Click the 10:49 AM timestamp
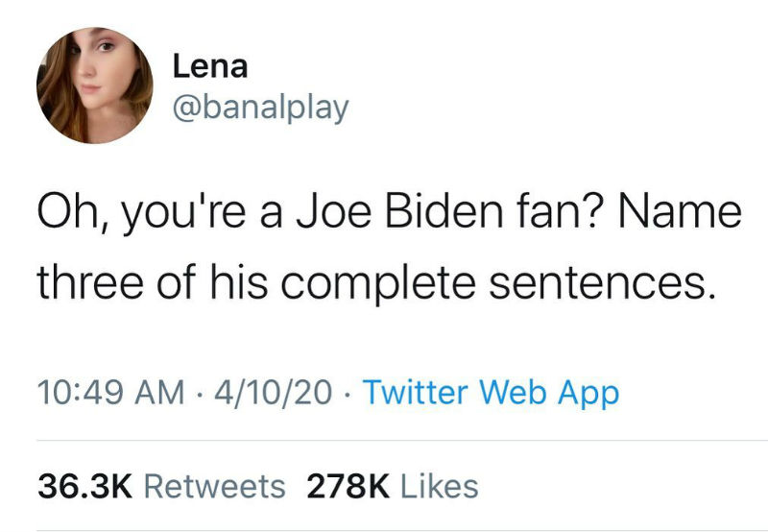The image size is (768, 532). [111, 392]
